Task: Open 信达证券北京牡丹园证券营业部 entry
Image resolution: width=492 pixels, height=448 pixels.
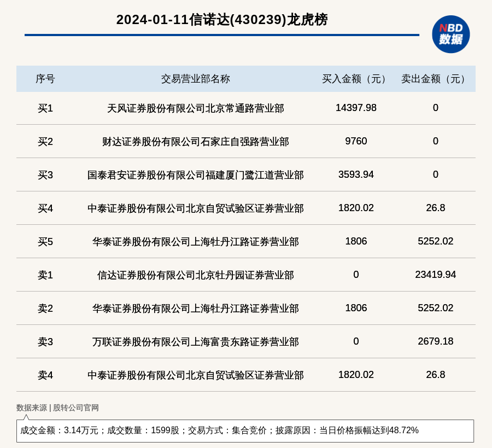Action: 195,275
